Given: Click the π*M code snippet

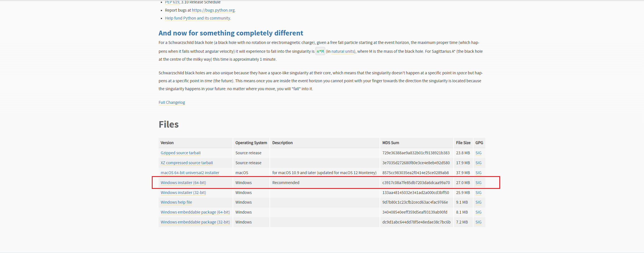Looking at the screenshot, I should point(320,51).
